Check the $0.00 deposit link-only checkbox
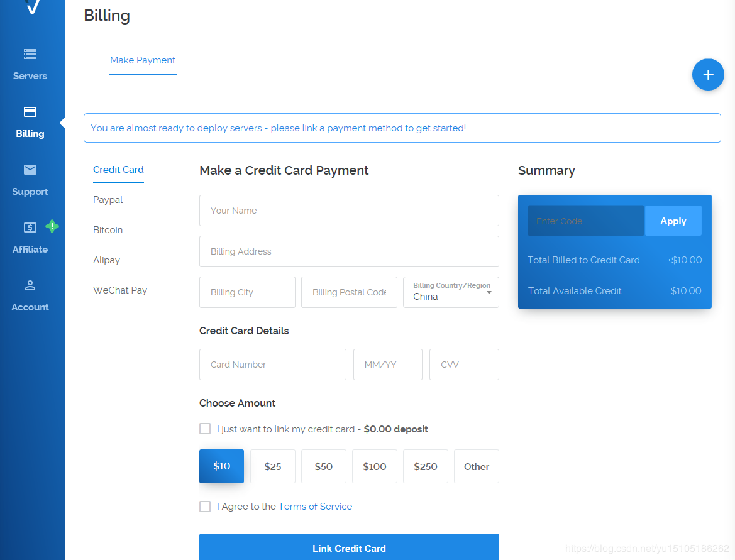The height and width of the screenshot is (560, 735). pos(205,429)
